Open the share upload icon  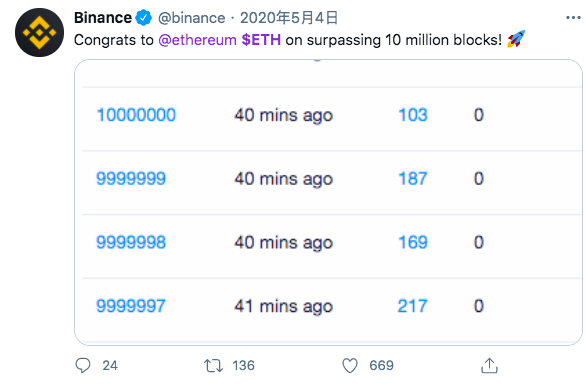point(489,365)
